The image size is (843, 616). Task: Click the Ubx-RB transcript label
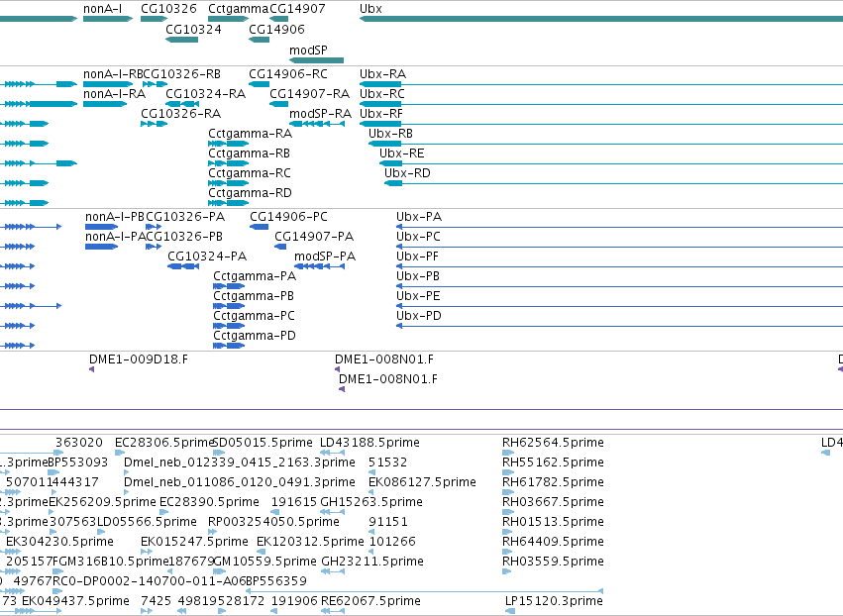coord(391,134)
